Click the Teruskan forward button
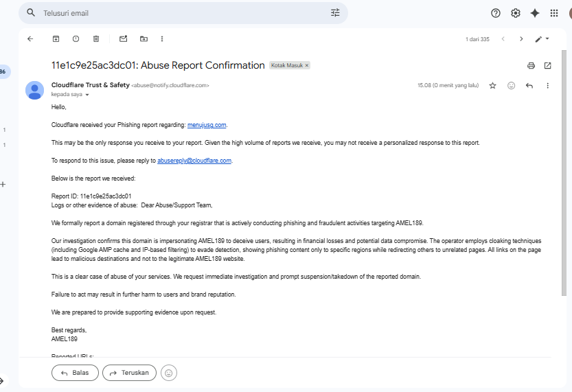Screen dimensions: 572x392 [x=129, y=373]
